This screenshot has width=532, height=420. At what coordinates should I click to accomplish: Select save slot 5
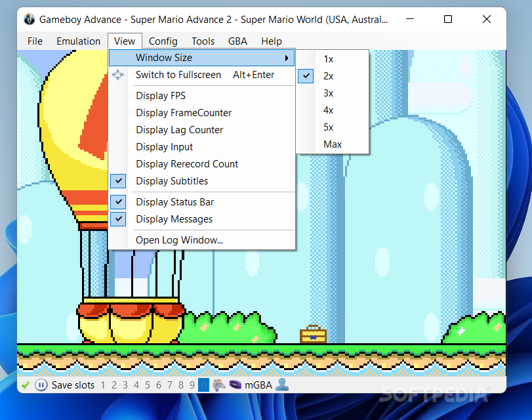click(x=148, y=385)
